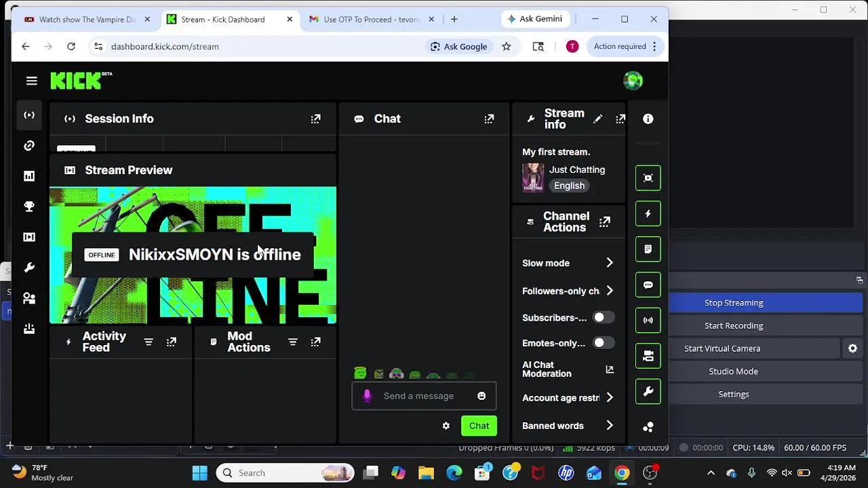Pop out the Session Info panel

click(315, 119)
